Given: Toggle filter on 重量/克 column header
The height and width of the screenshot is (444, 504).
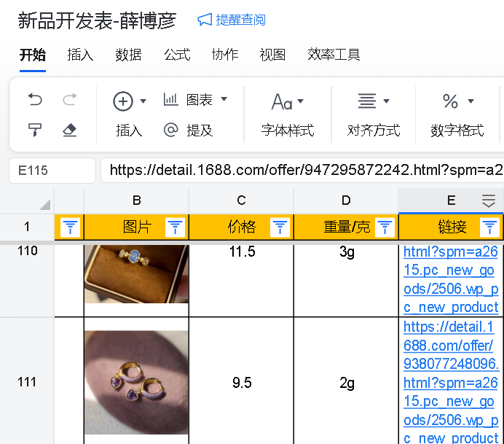Looking at the screenshot, I should point(385,227).
